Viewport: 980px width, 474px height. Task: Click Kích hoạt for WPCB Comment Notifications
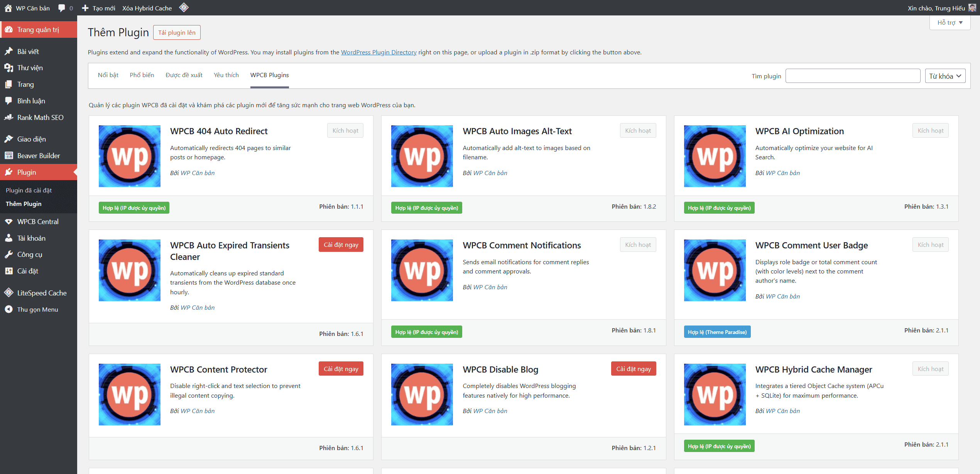tap(638, 245)
